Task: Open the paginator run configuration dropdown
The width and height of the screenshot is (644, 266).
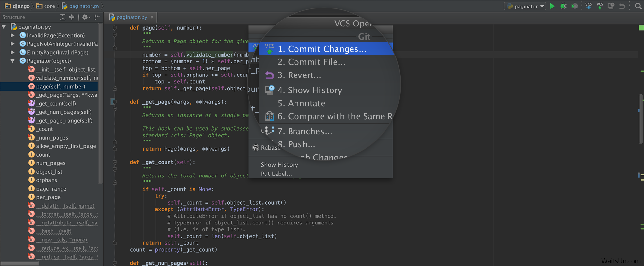Action: (525, 6)
